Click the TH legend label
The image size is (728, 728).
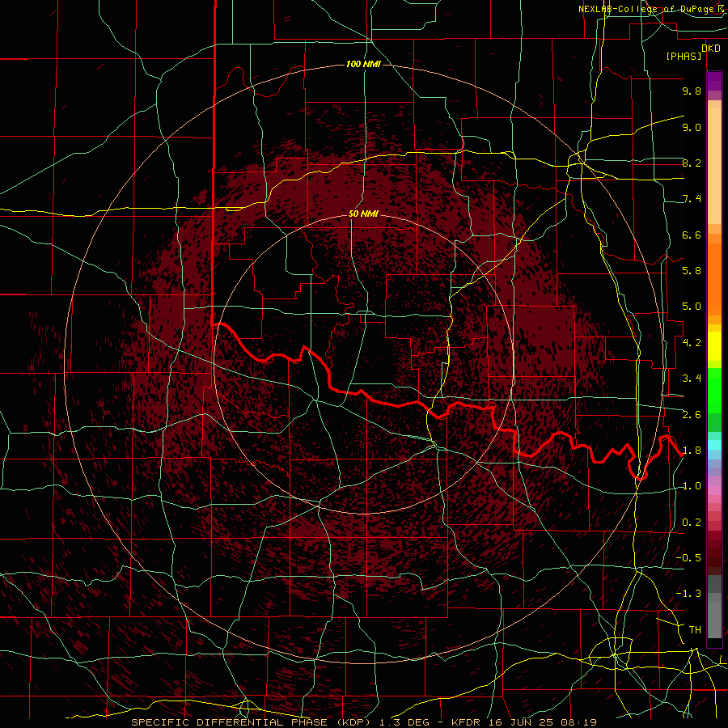pyautogui.click(x=695, y=630)
